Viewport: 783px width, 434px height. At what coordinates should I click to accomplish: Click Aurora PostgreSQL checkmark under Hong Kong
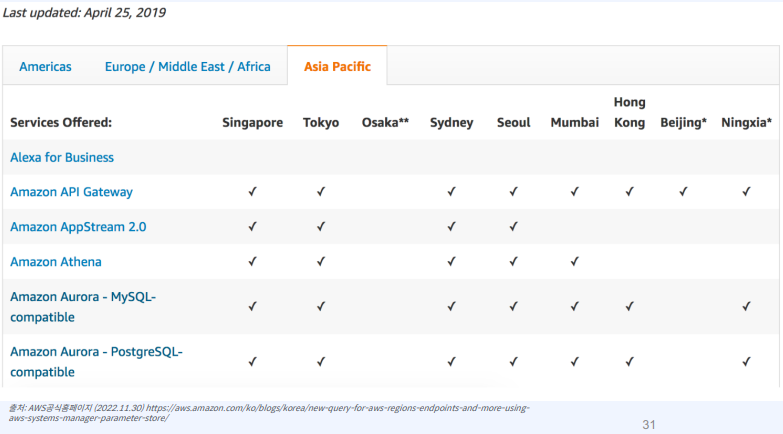coord(630,362)
